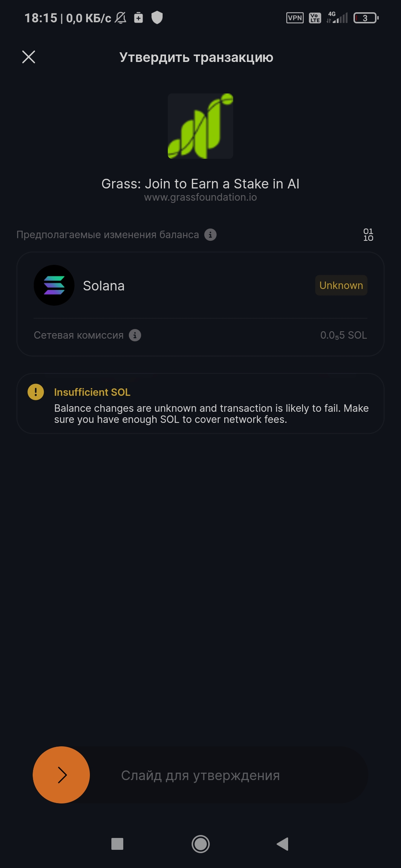Tap the Grass app logo image

pos(200,126)
